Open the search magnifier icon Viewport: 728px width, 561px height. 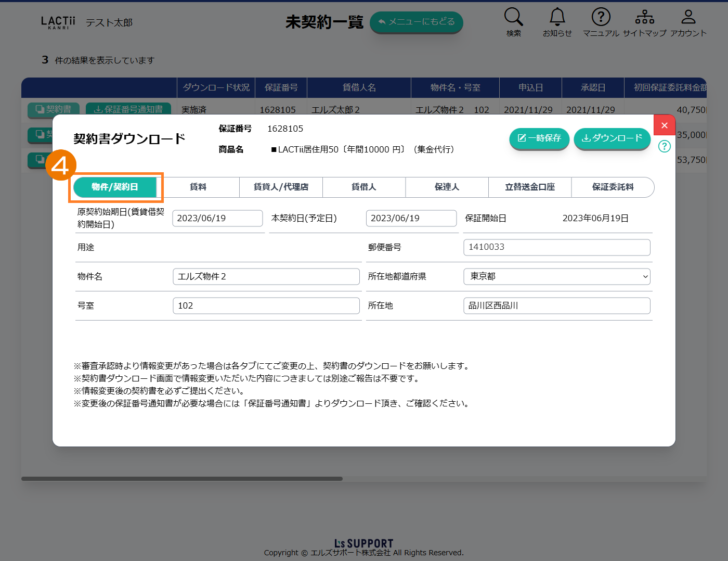point(513,17)
